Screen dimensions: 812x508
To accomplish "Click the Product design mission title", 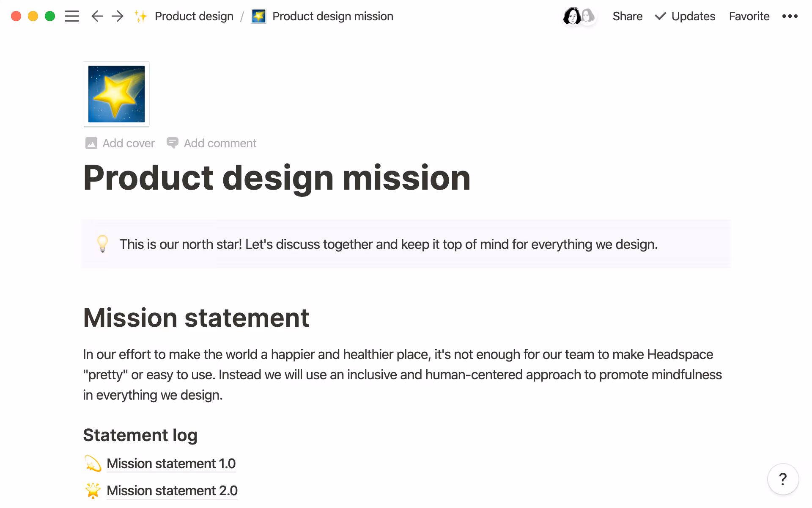I will click(x=277, y=178).
